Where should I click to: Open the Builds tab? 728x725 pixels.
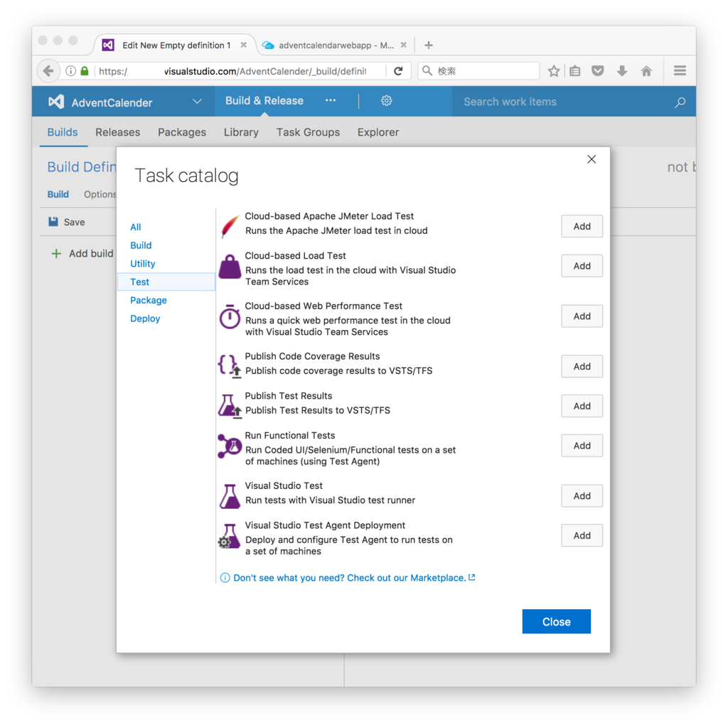click(63, 132)
